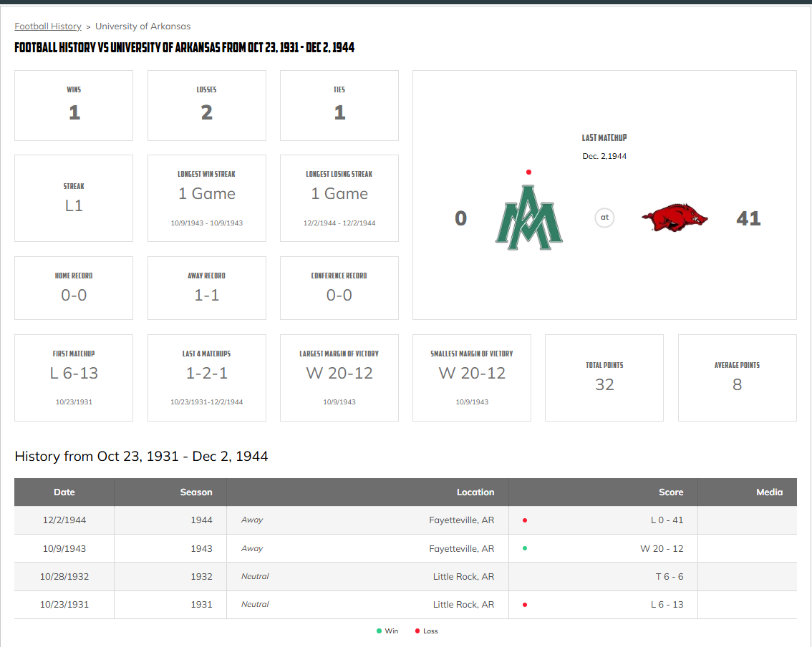The width and height of the screenshot is (812, 647).
Task: Click Little Rock, AR in the 1932 row
Action: pos(463,577)
